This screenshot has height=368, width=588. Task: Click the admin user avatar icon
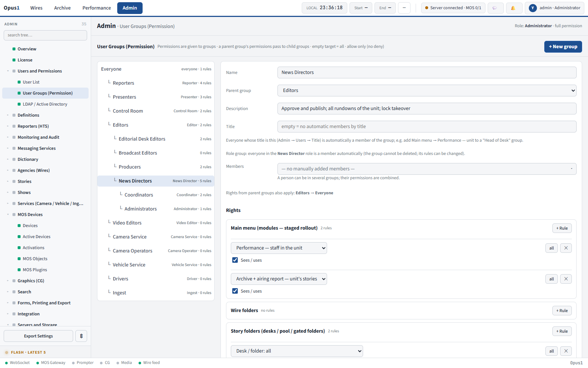click(x=533, y=8)
